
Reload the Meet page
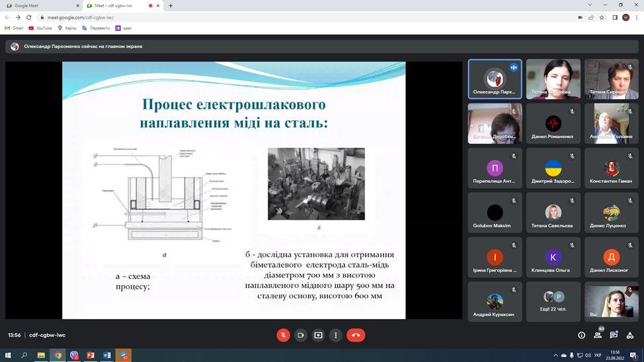(x=28, y=17)
